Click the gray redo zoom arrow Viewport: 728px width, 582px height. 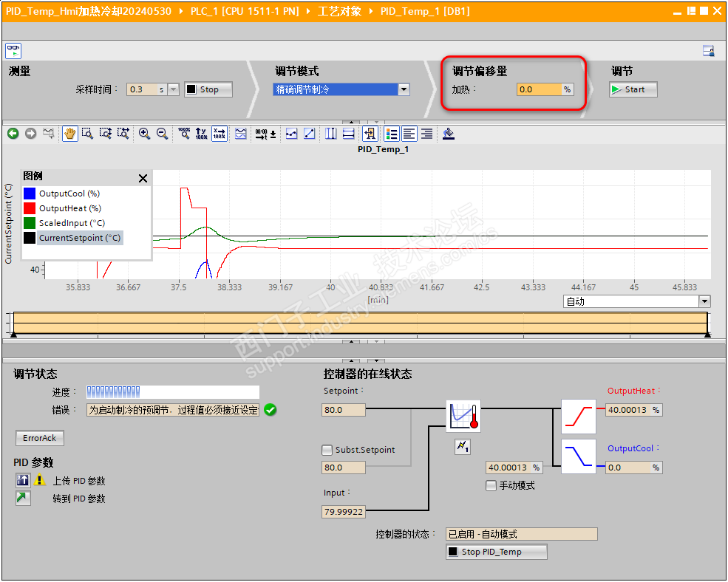[30, 134]
